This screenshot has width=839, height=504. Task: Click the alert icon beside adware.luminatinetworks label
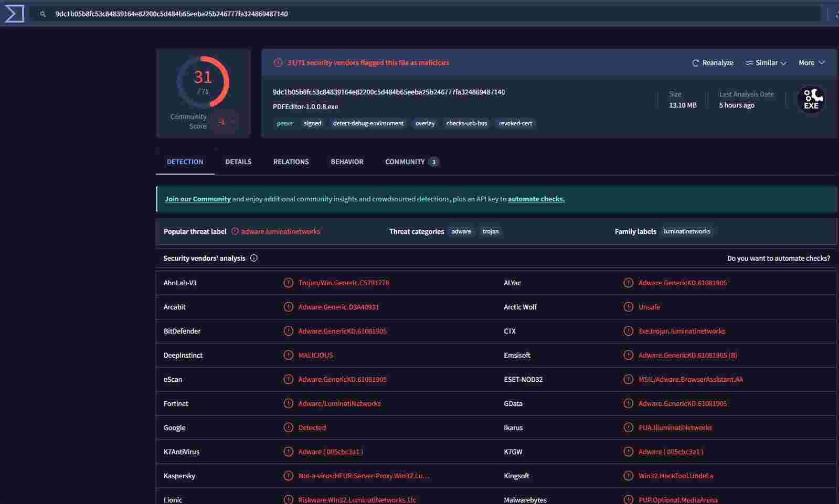235,231
